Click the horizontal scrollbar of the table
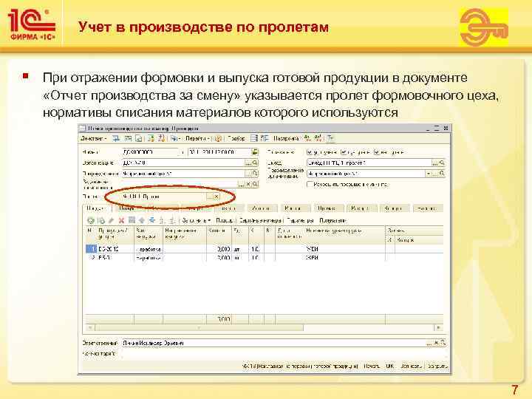Screen dimensions: 532x399 point(199,328)
